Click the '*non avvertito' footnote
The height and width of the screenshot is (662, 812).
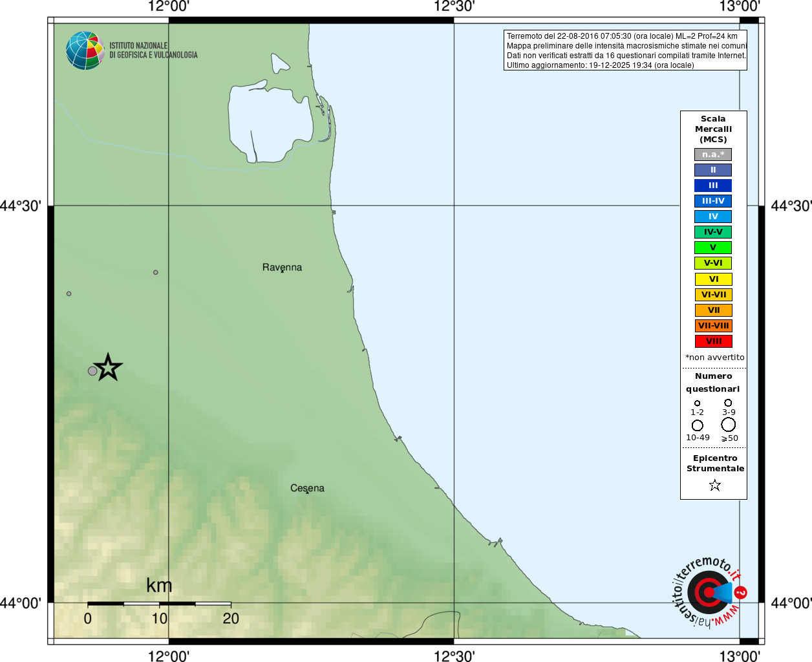(x=714, y=357)
